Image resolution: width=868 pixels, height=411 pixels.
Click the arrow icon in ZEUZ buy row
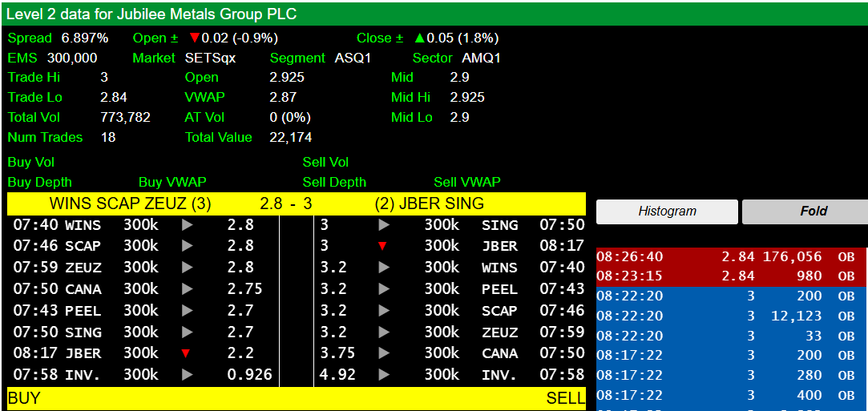point(188,268)
